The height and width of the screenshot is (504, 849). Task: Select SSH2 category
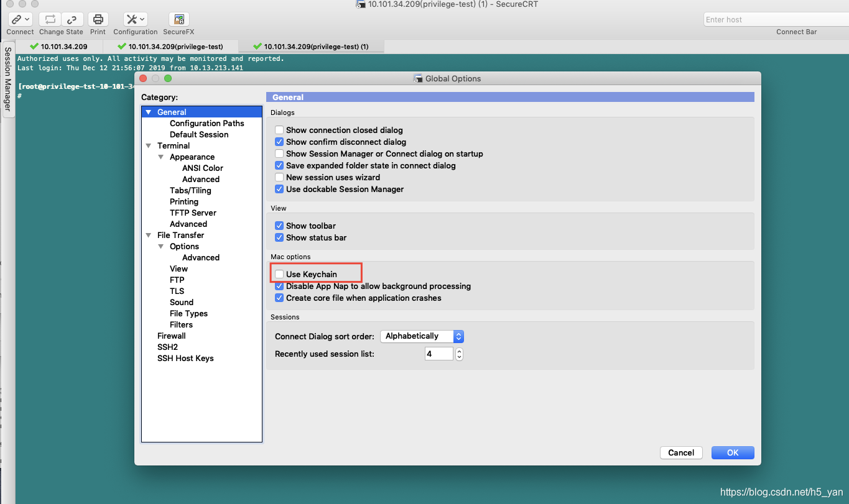[167, 347]
